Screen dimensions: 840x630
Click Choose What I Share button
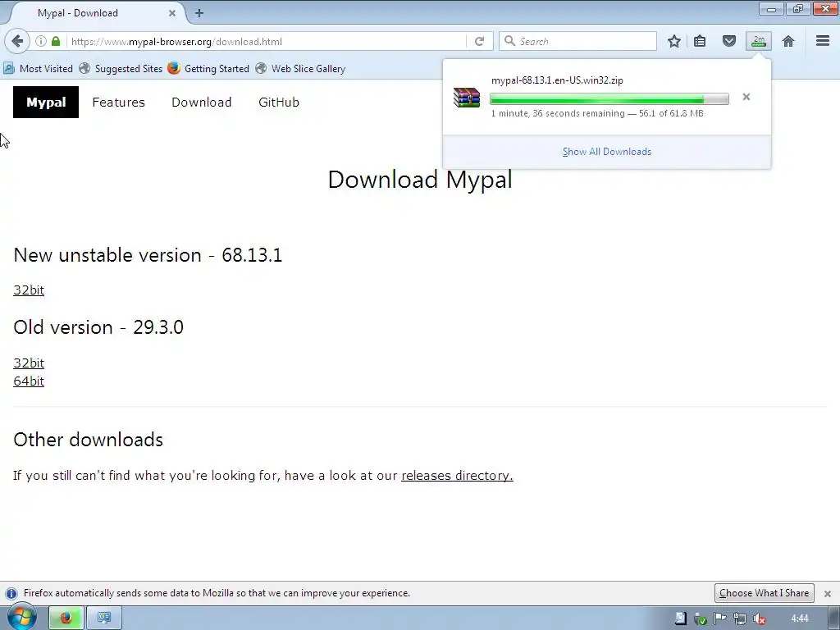pos(764,593)
